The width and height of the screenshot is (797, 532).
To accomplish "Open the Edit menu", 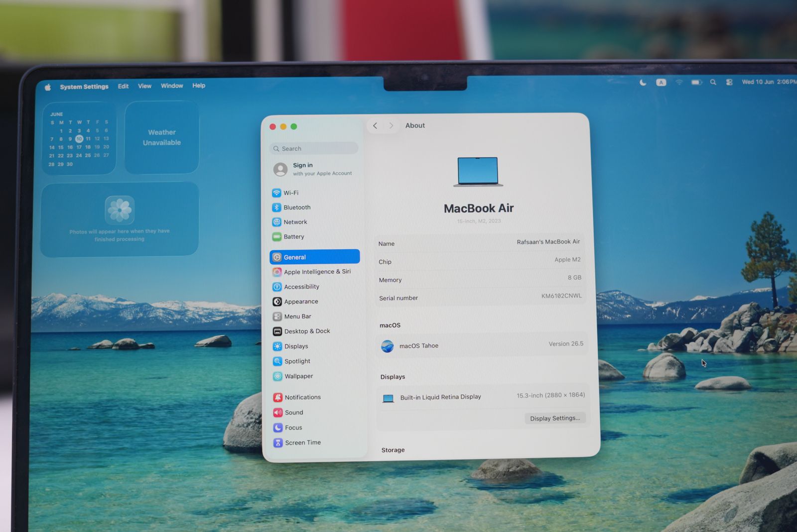I will coord(123,86).
